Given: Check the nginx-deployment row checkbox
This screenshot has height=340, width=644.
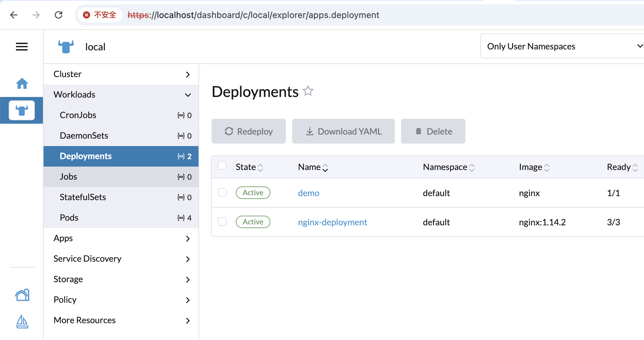Looking at the screenshot, I should click(x=222, y=222).
